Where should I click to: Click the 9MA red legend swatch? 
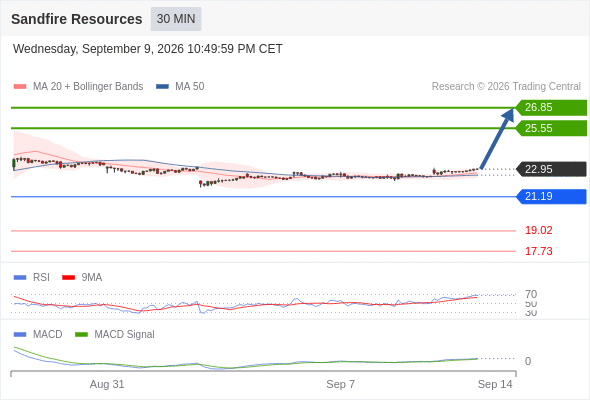(68, 278)
